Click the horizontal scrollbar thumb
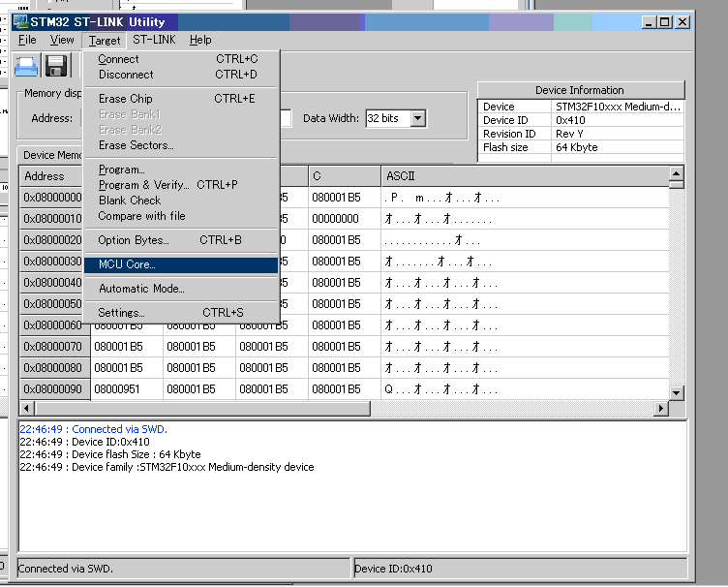 tap(202, 409)
